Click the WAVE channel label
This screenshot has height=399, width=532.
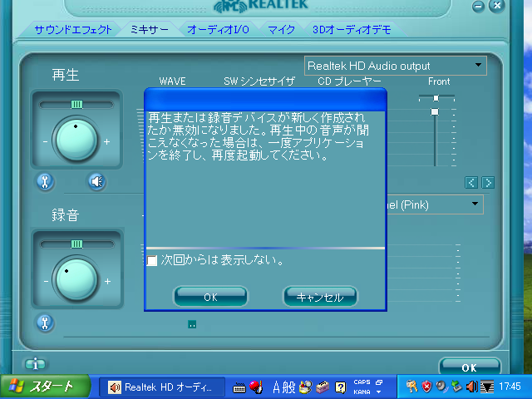click(172, 81)
